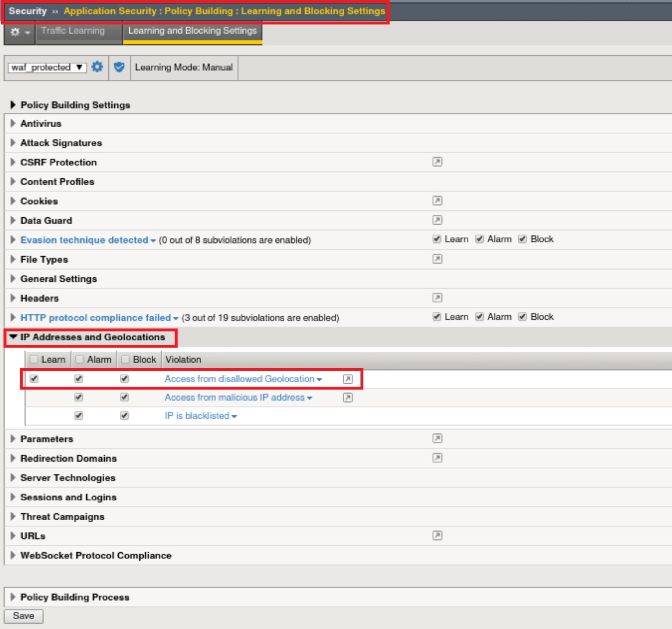Uncheck Alarm for IP is blacklisted
Viewport: 672px width, 629px height.
(x=79, y=415)
